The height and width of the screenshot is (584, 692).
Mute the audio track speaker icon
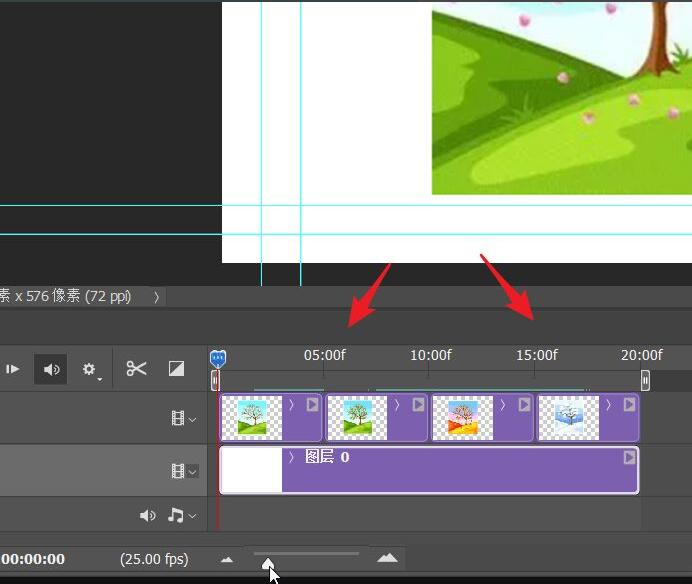point(147,515)
